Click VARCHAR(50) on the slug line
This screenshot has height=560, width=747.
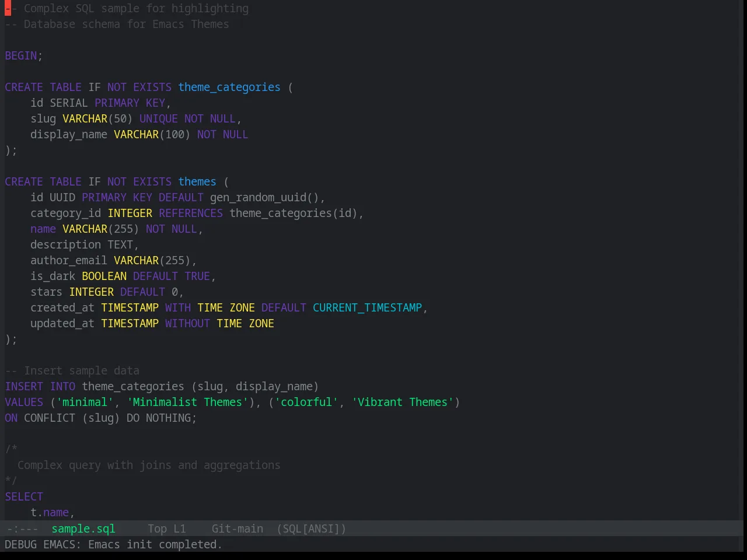(97, 118)
